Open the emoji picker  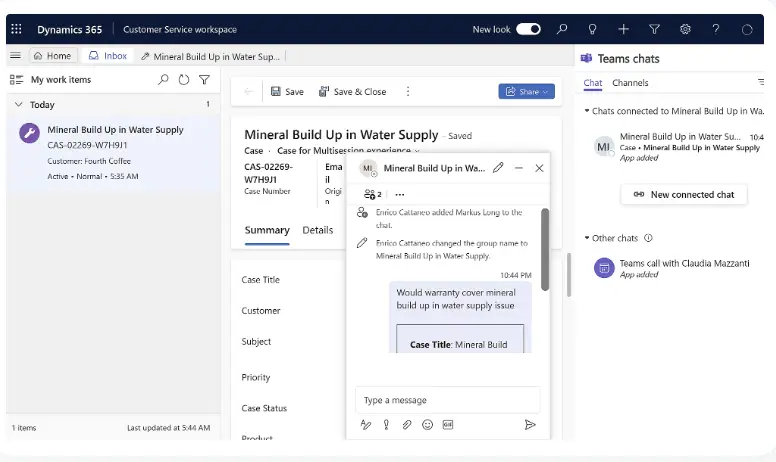point(428,424)
